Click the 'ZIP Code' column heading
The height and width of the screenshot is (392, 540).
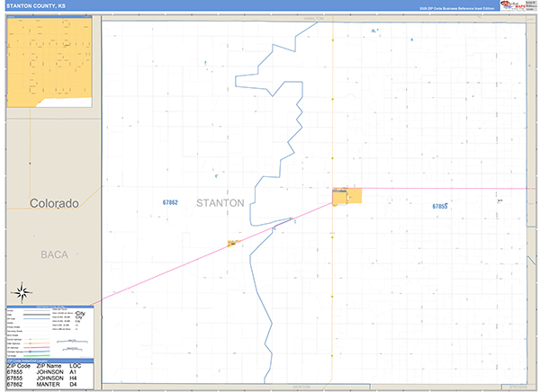pyautogui.click(x=19, y=366)
